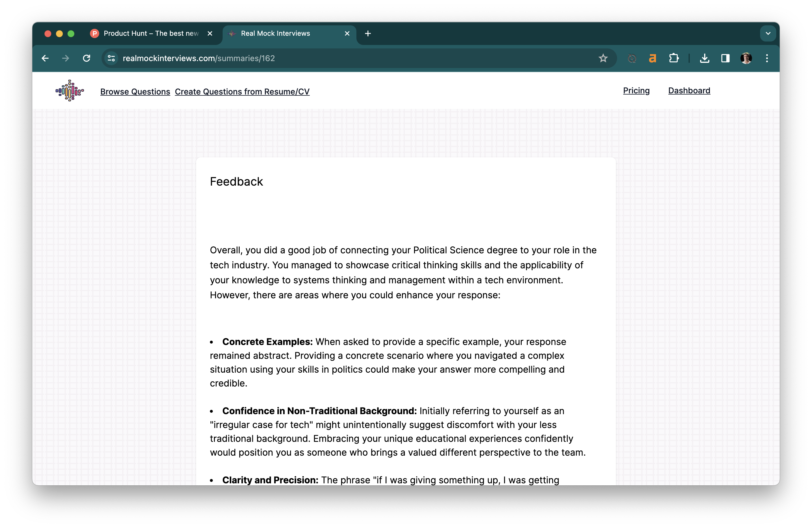Open the Downloads icon in toolbar
Screen dimensions: 812x528
click(704, 58)
